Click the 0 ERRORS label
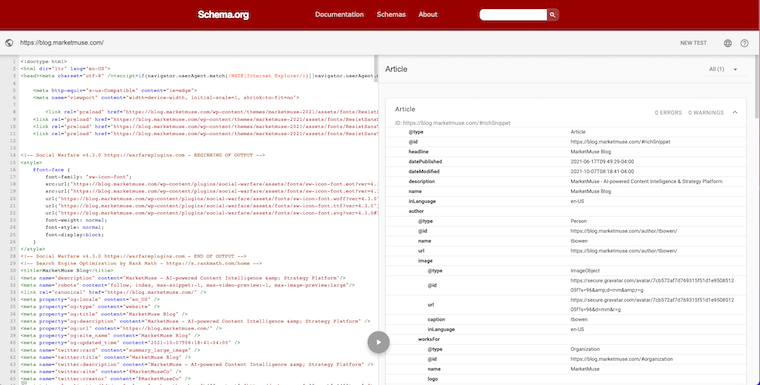 click(x=668, y=112)
